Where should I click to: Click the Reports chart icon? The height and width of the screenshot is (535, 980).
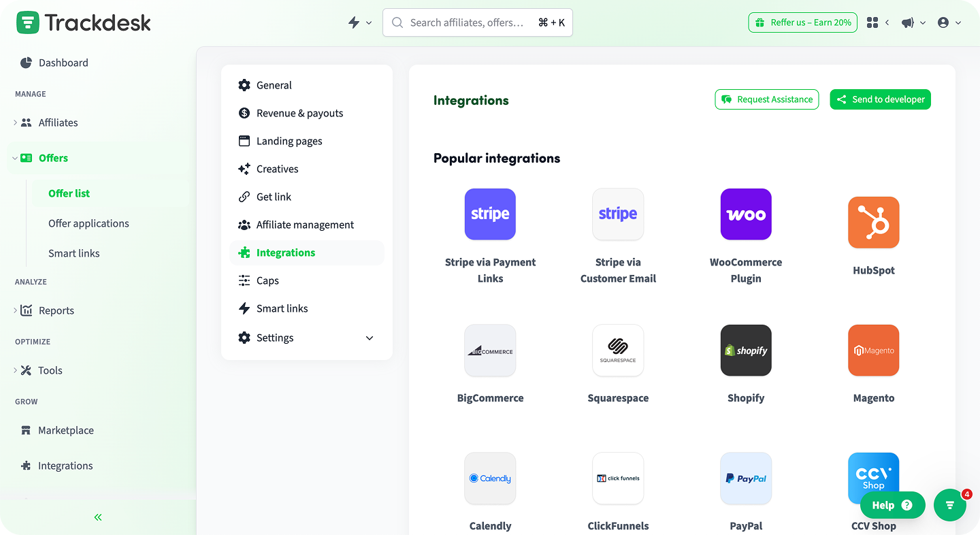click(x=27, y=310)
